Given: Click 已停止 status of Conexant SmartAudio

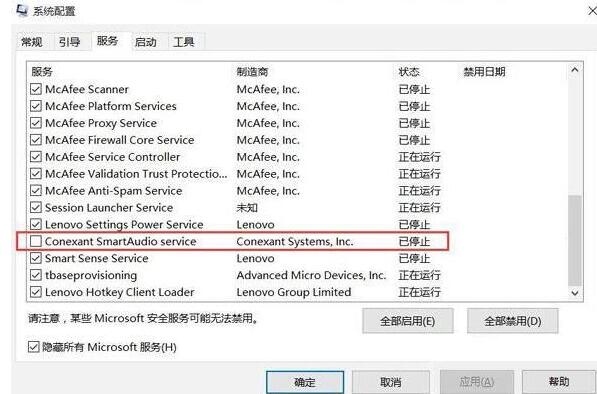Looking at the screenshot, I should coord(414,241).
